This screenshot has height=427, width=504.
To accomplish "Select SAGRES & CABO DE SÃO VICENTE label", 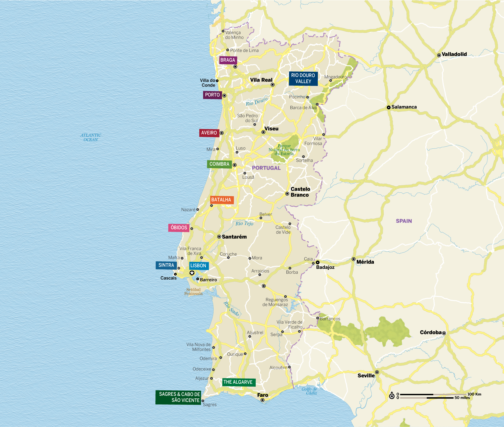I will click(178, 397).
